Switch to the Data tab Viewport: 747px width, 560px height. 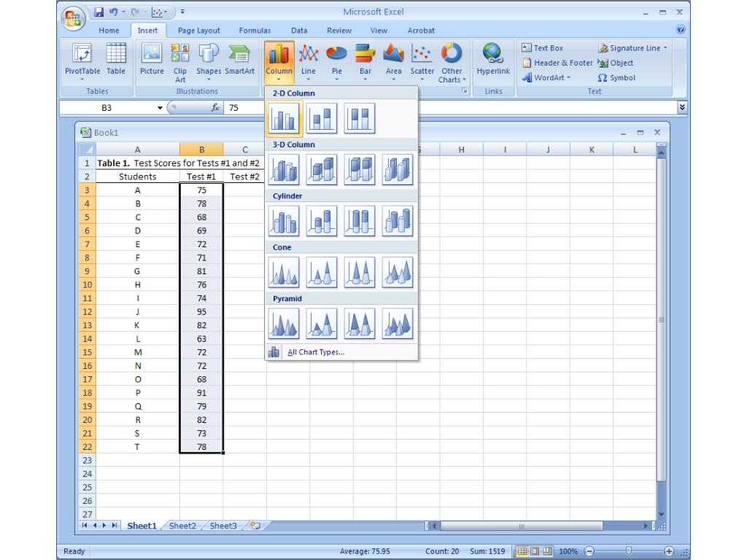[x=299, y=31]
